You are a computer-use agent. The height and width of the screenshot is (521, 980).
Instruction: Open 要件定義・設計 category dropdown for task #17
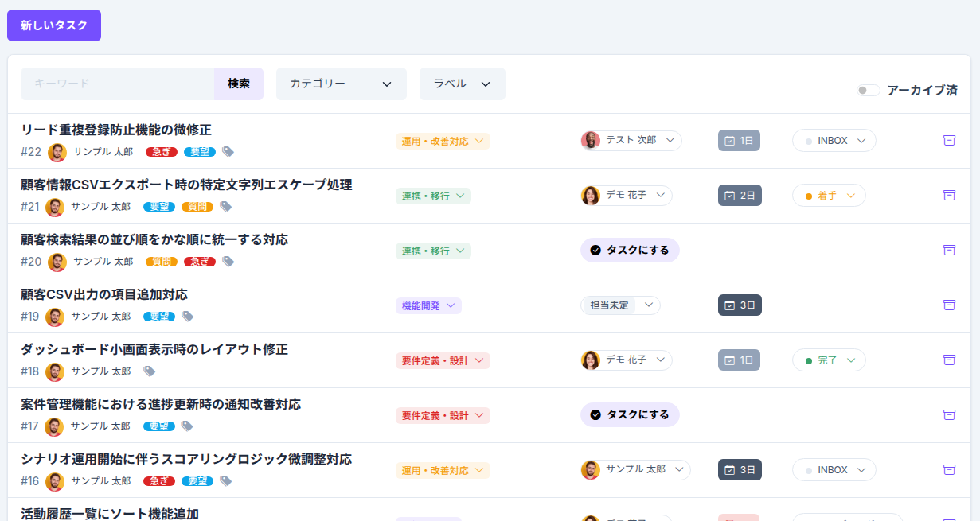point(443,415)
